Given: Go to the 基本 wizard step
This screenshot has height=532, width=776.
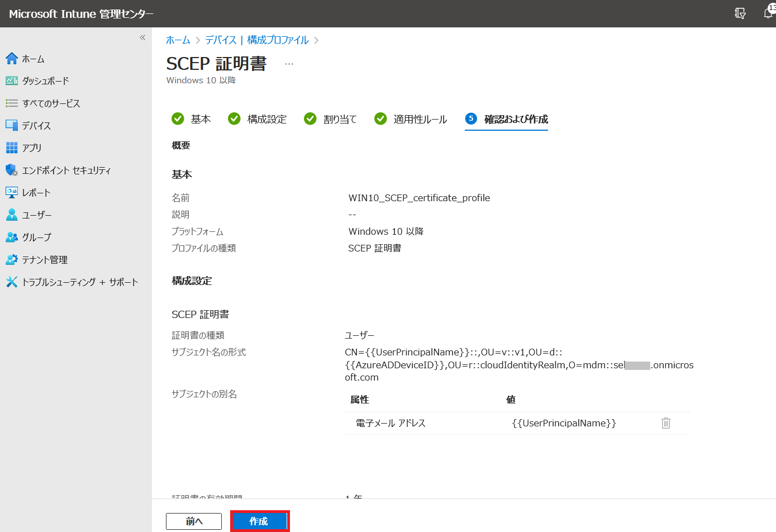Looking at the screenshot, I should click(192, 119).
